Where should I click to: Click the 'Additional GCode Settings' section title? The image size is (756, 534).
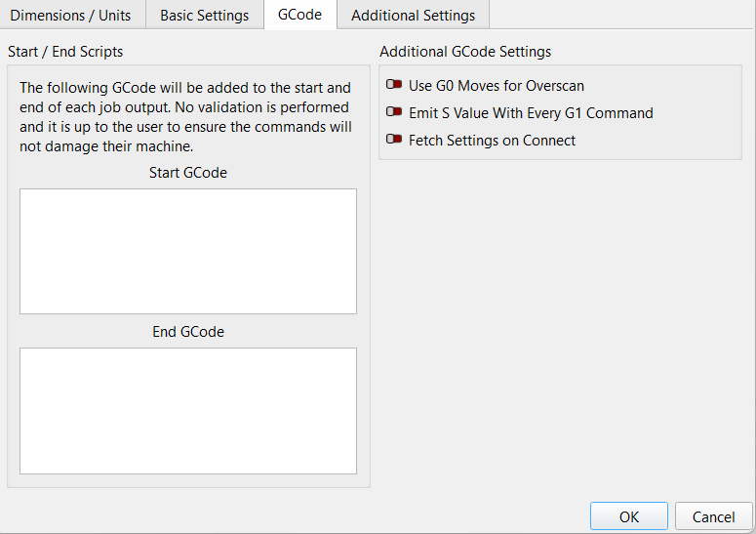pos(465,51)
